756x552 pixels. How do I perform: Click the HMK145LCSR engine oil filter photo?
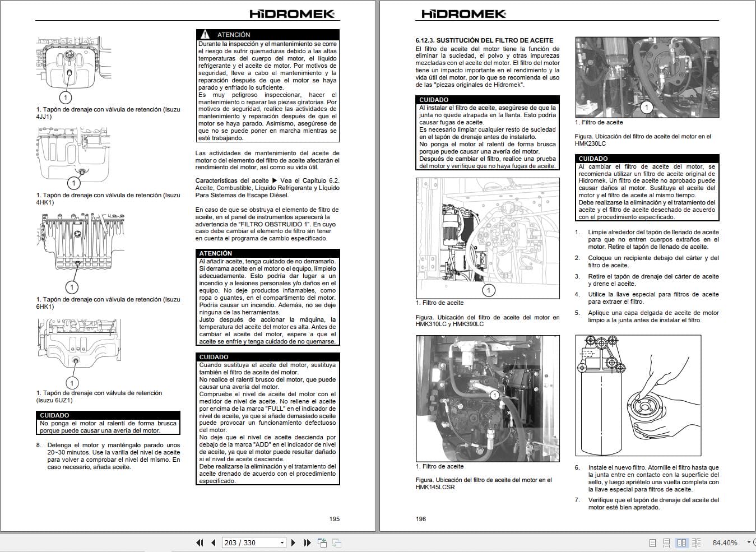click(488, 398)
